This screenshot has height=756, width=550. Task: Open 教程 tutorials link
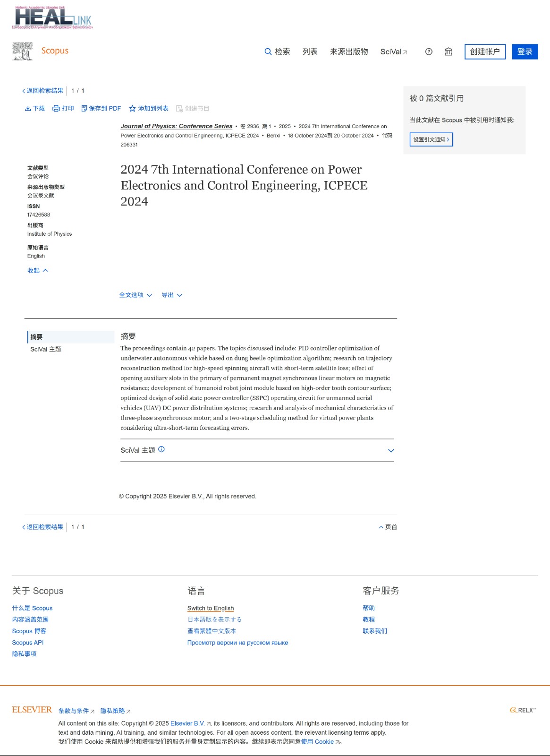[x=369, y=619]
